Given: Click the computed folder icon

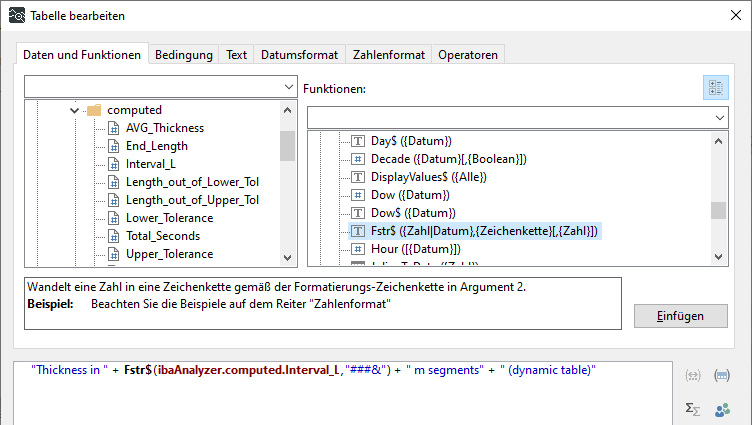Looking at the screenshot, I should (x=95, y=110).
